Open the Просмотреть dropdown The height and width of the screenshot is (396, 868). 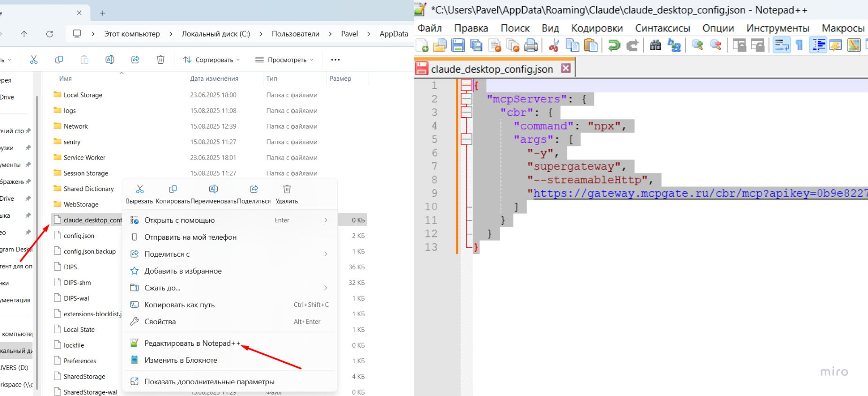[x=284, y=60]
